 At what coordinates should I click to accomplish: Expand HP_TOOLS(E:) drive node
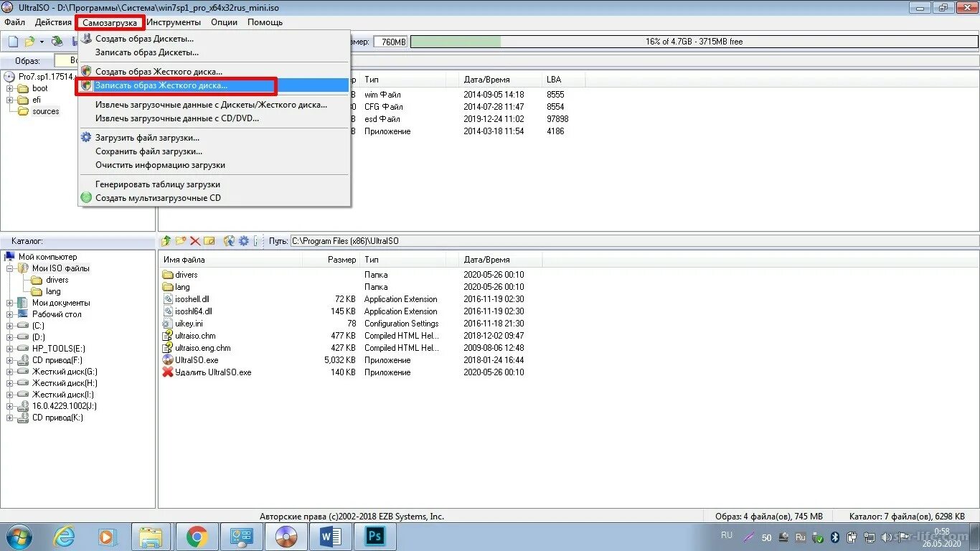click(11, 349)
